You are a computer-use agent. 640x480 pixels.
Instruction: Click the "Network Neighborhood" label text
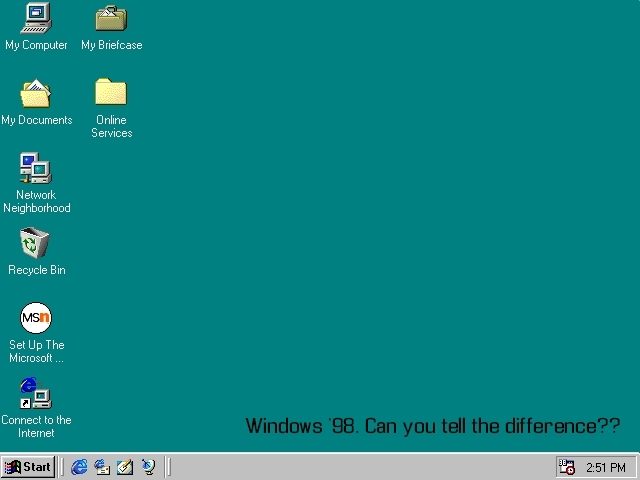37,201
